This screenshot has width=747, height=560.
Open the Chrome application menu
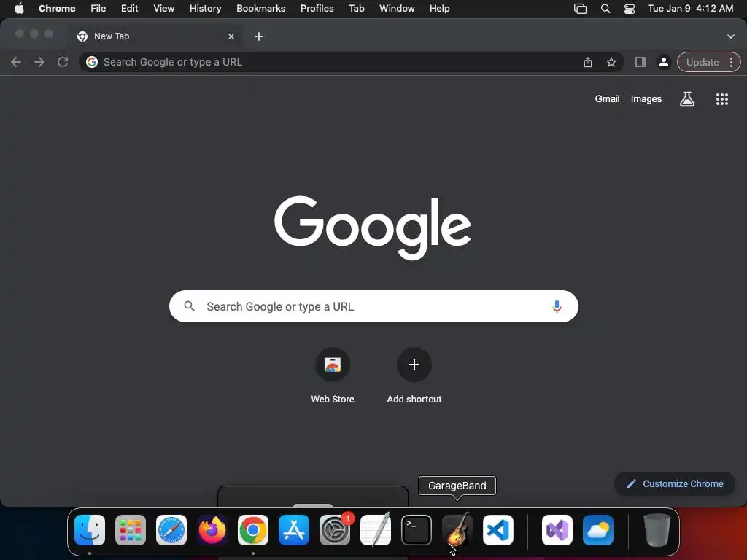(x=57, y=9)
